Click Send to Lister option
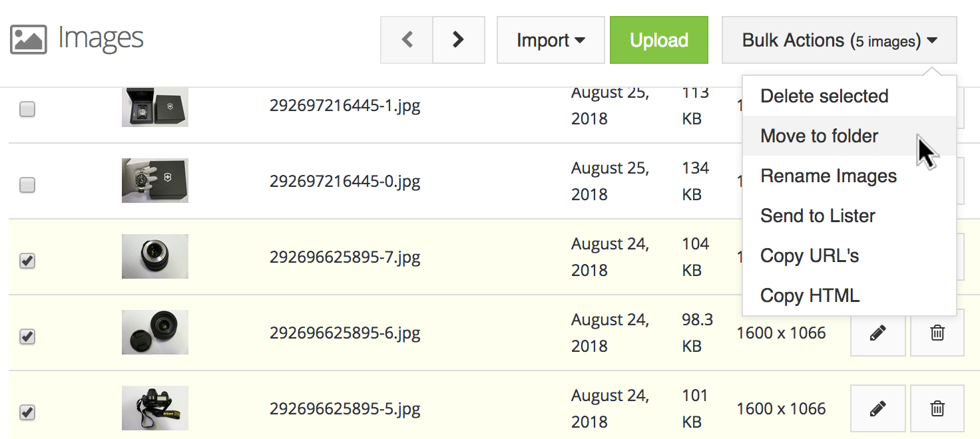Screen dimensions: 980x439 (x=818, y=216)
